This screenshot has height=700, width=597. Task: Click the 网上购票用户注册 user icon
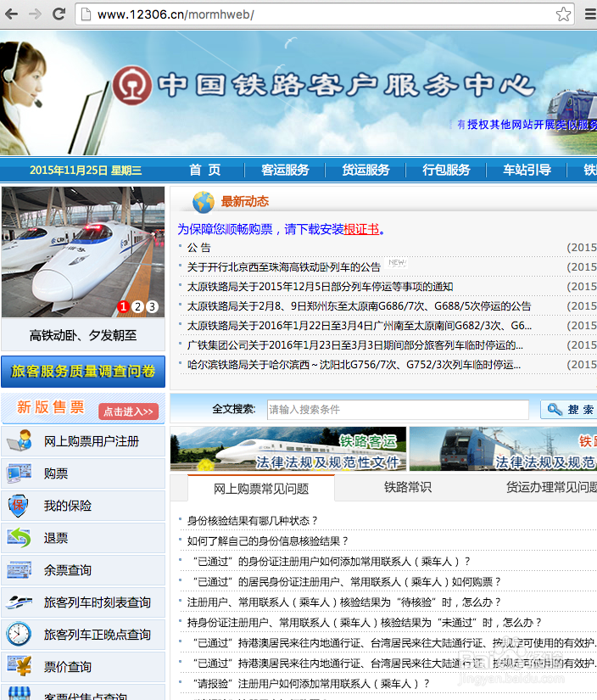point(20,441)
